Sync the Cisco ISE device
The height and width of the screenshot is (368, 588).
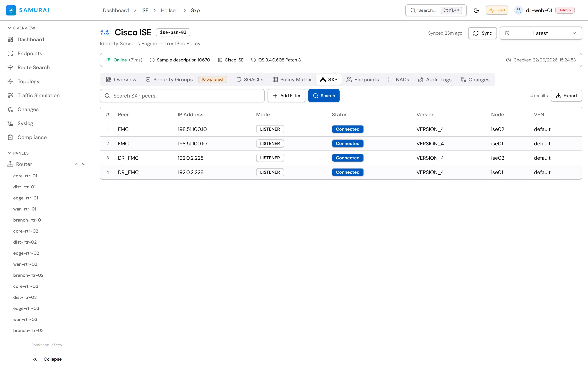coord(482,33)
